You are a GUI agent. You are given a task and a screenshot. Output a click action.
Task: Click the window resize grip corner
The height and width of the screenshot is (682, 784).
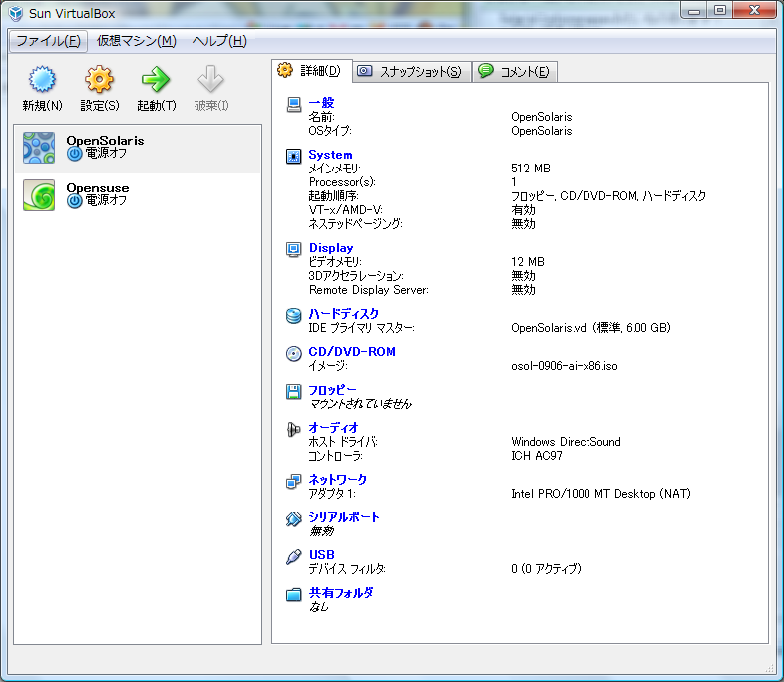coord(769,668)
